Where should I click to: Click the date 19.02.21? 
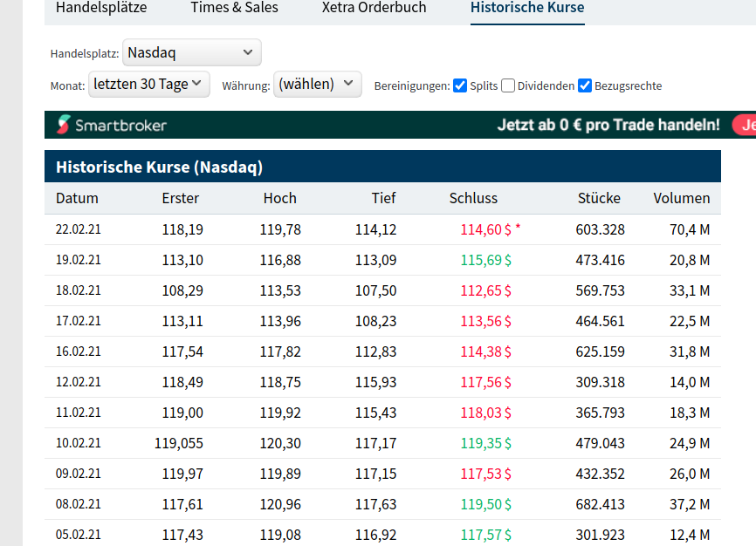pyautogui.click(x=79, y=260)
